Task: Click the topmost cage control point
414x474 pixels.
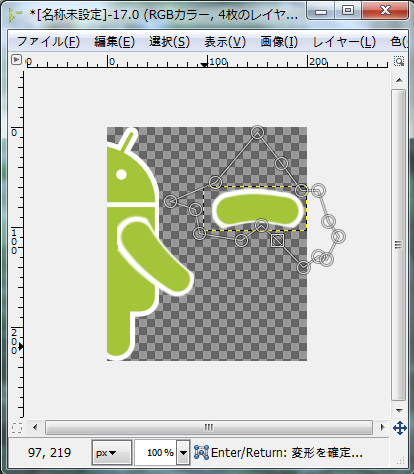Action: [257, 132]
